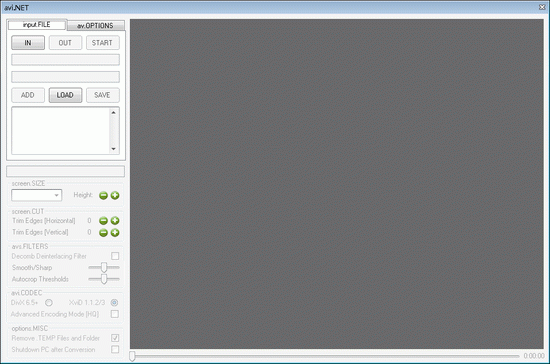Viewport: 550px width, 364px height.
Task: Click the LOAD button
Action: [65, 95]
